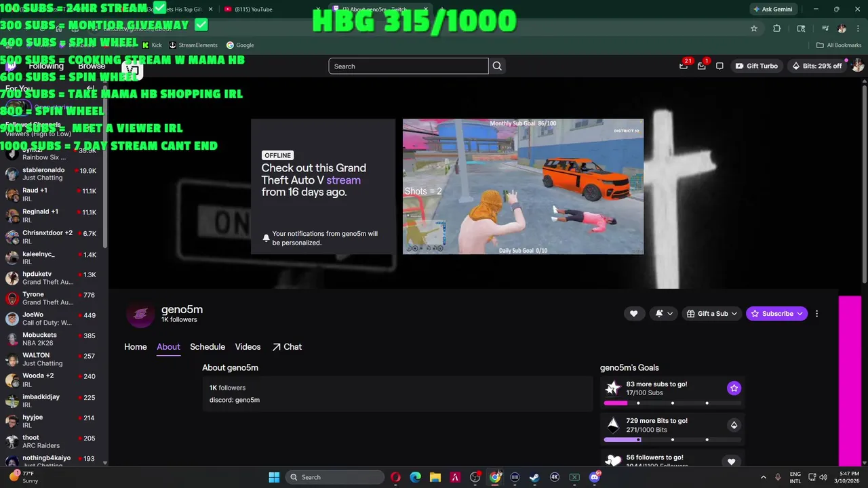Screen dimensions: 868x488
Task: Click the offline stream video preview
Action: coord(523,187)
